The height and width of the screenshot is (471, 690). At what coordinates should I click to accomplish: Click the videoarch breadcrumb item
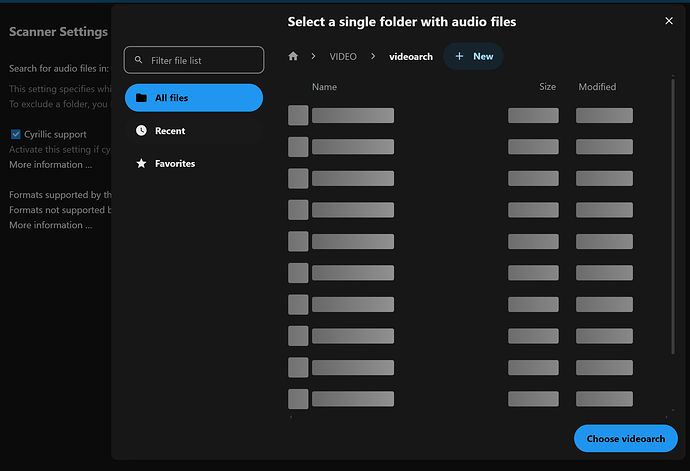point(410,57)
